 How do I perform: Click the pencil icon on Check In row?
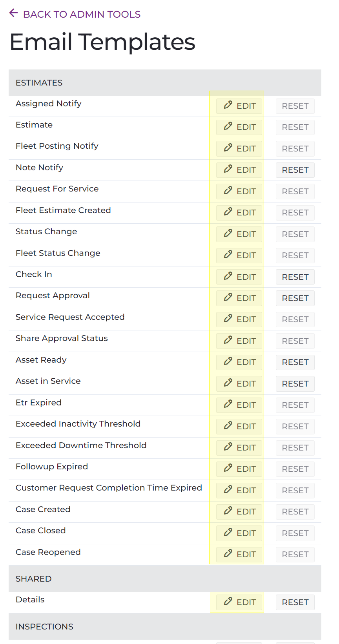(228, 277)
